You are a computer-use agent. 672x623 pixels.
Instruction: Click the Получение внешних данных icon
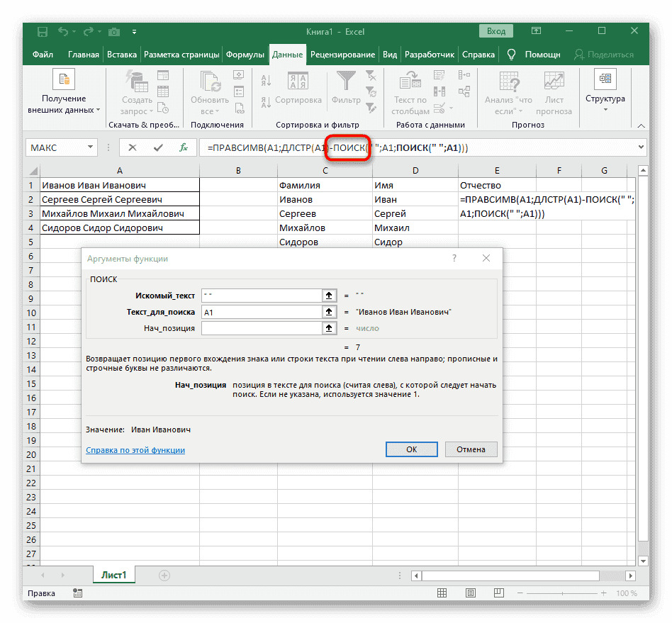[64, 79]
